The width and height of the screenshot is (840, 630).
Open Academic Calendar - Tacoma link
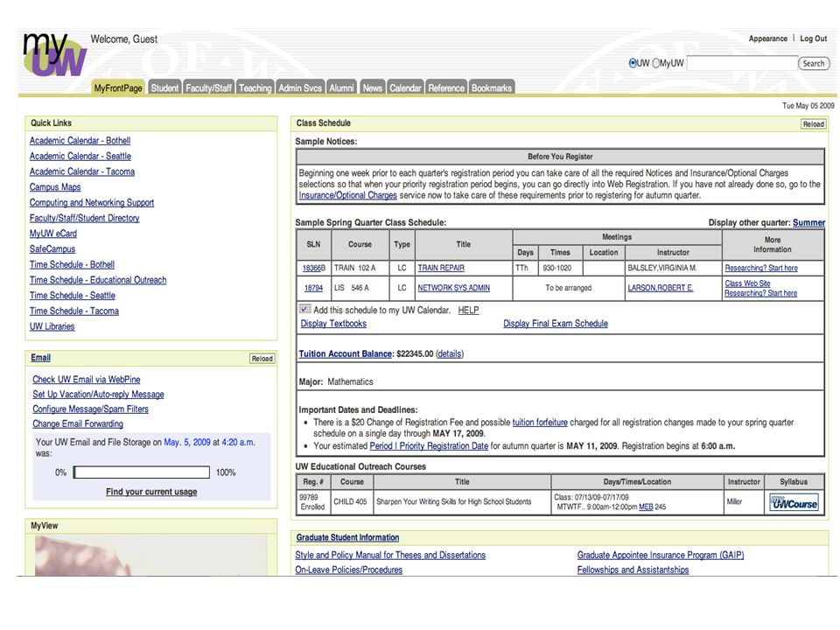pyautogui.click(x=82, y=171)
